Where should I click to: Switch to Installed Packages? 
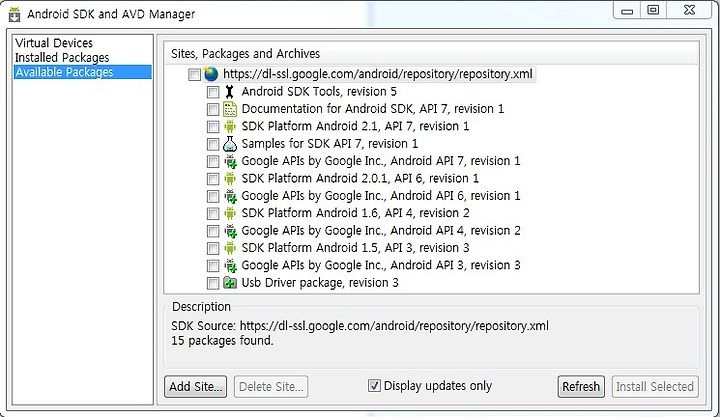(62, 57)
